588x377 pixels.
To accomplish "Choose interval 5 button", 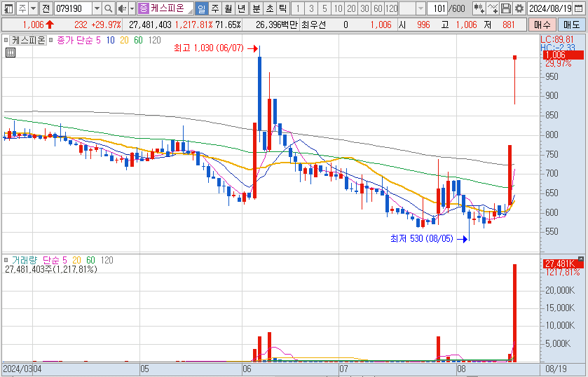I will 324,8.
